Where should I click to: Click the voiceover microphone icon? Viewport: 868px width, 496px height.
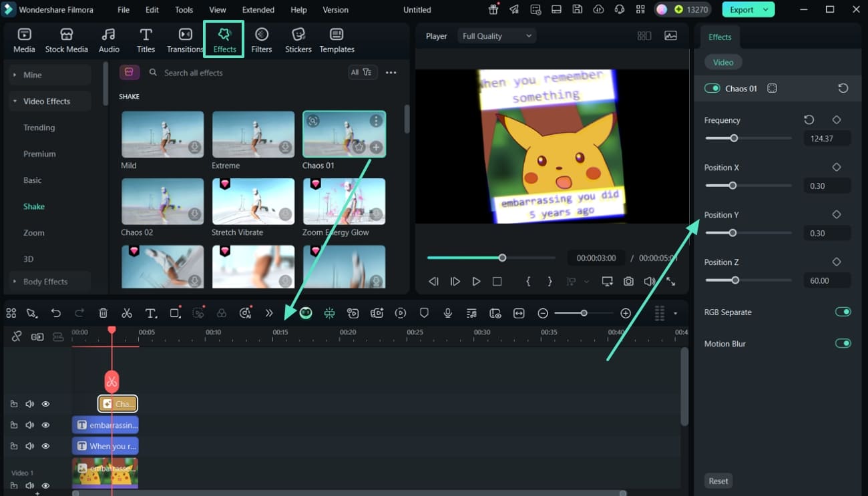tap(448, 313)
